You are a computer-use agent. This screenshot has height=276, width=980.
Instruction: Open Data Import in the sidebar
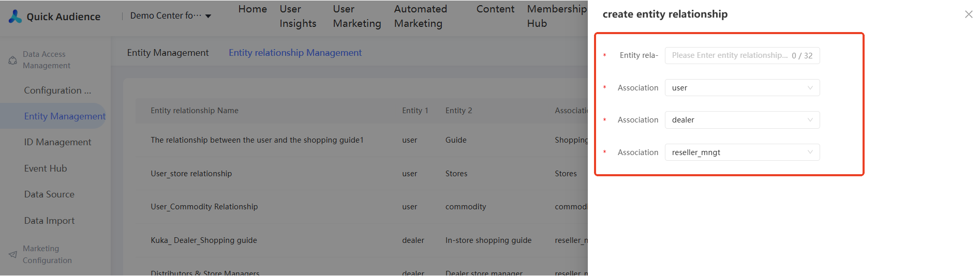click(49, 221)
